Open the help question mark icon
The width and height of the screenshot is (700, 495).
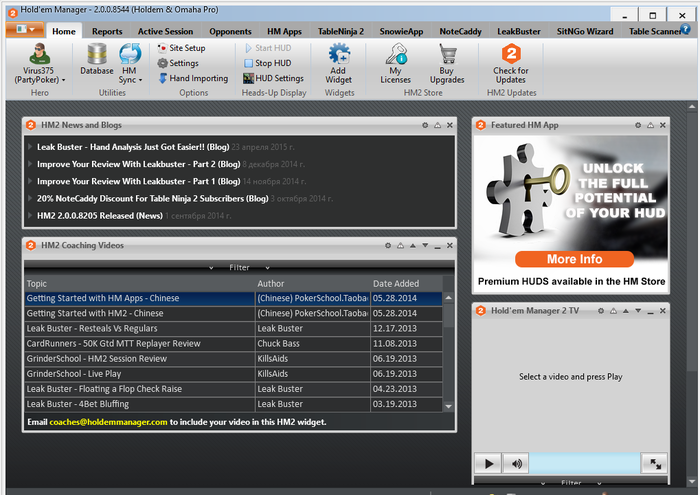pos(685,29)
